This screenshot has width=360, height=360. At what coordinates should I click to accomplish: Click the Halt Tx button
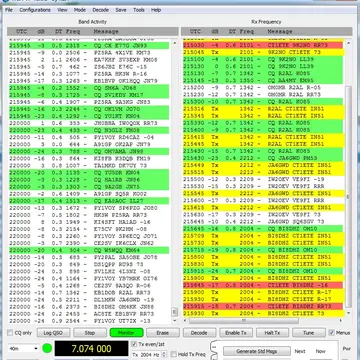(x=272, y=333)
